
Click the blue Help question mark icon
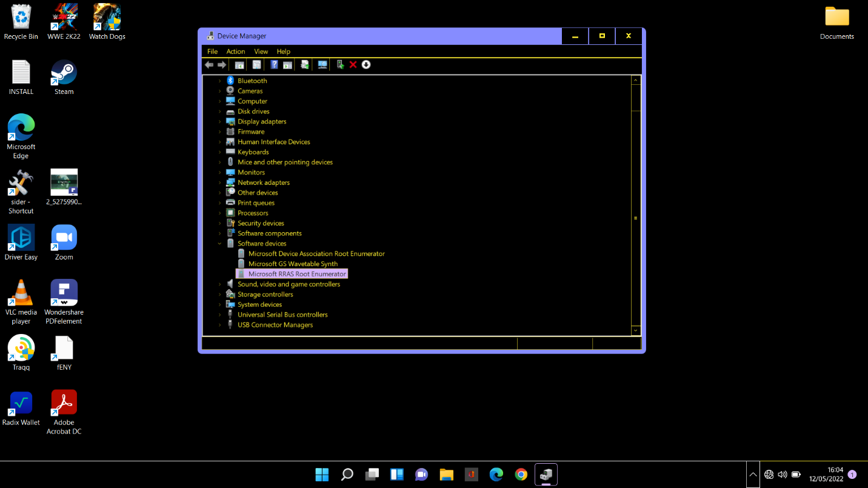[274, 65]
